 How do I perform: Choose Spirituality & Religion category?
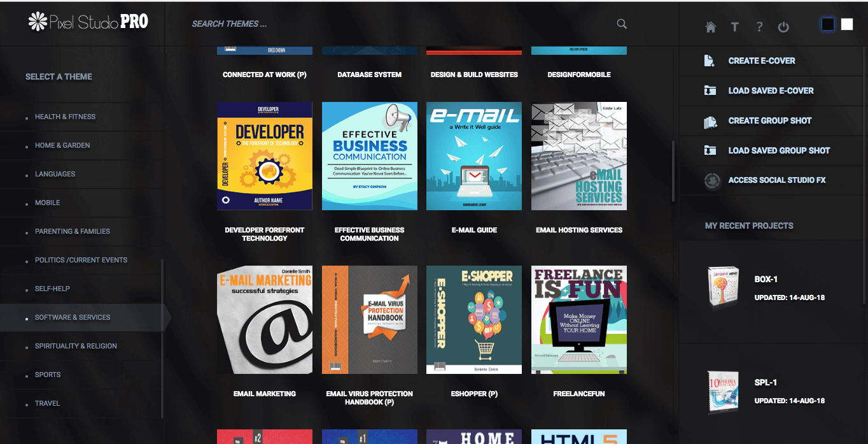[x=76, y=346]
